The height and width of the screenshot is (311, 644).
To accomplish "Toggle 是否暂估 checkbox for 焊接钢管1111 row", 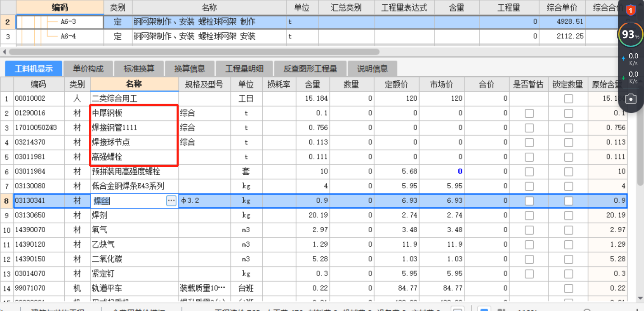I will point(529,128).
